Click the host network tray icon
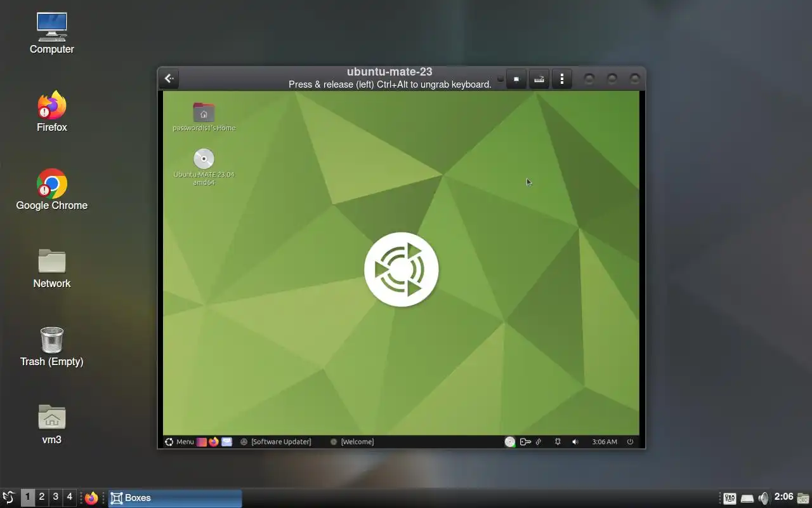The height and width of the screenshot is (508, 812). click(x=747, y=498)
